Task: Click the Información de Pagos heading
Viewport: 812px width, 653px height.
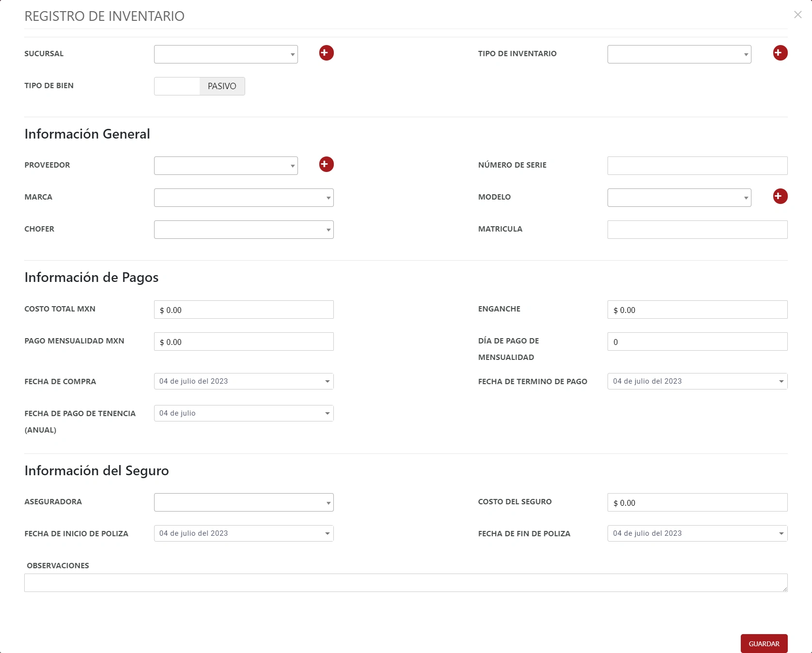Action: 92,278
